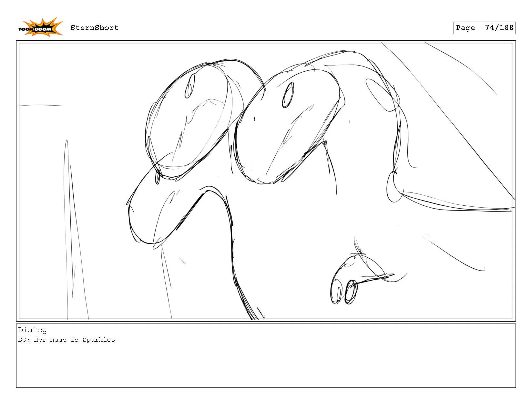Viewport: 532px width, 412px height.
Task: Click the dialog line 'BO: Her name is Sparkles'
Action: pyautogui.click(x=66, y=340)
